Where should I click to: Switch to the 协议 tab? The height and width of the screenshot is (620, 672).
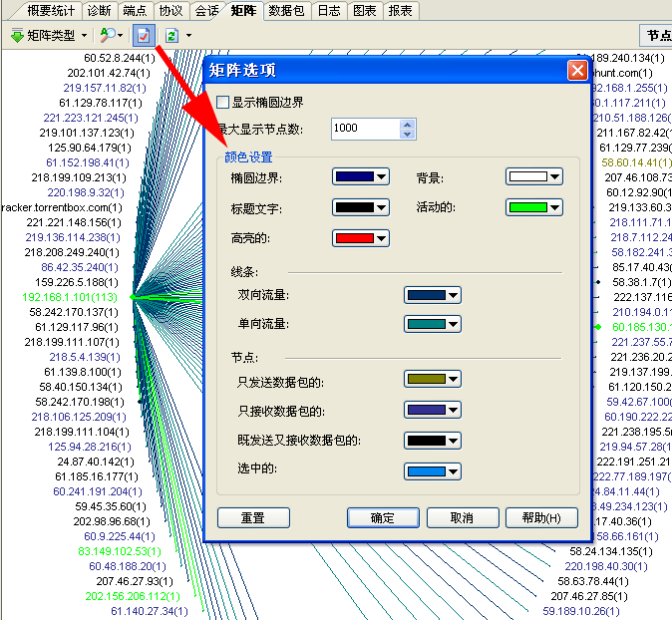(170, 11)
